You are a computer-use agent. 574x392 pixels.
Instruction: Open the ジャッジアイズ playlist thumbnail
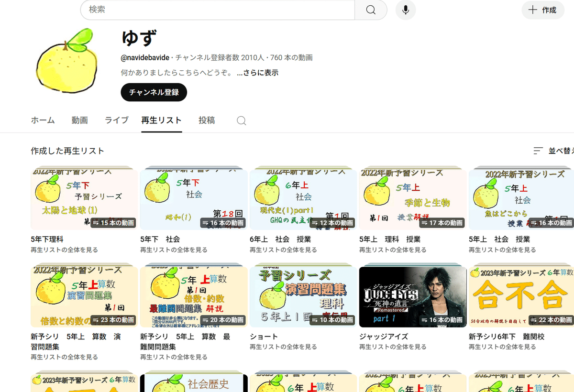(413, 296)
